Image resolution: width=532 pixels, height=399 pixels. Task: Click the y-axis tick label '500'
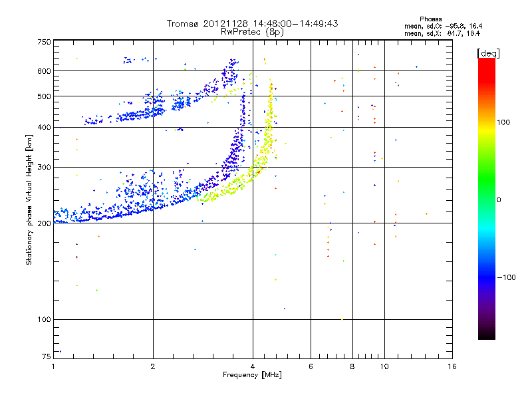[45, 96]
